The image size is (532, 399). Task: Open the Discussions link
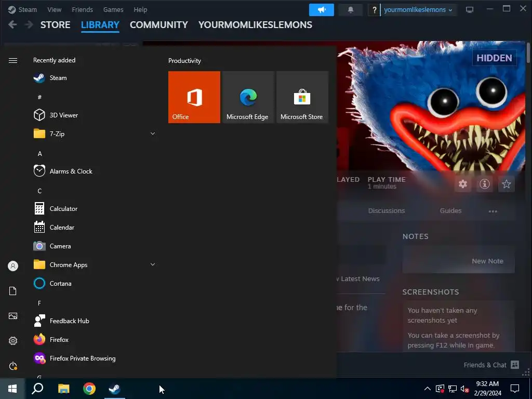pos(387,211)
